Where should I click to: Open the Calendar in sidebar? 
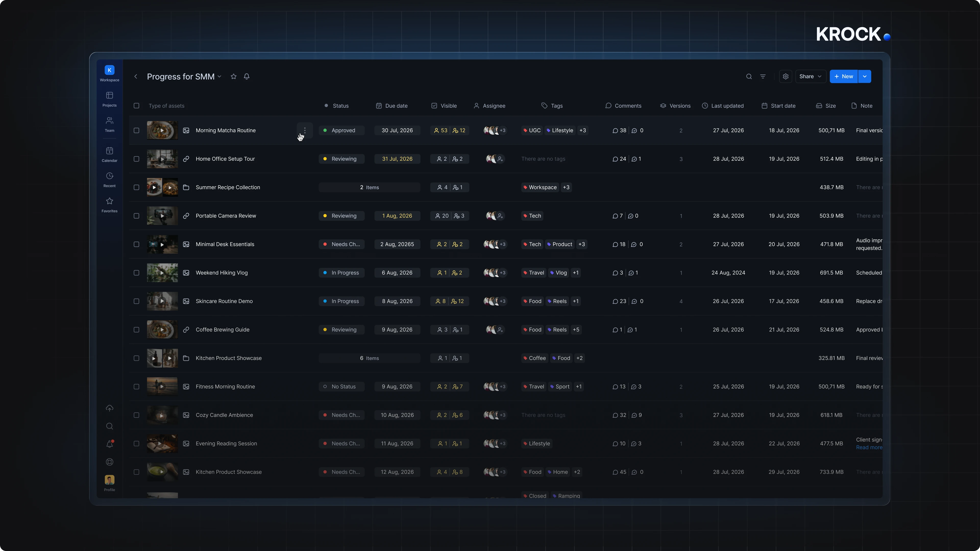click(109, 154)
